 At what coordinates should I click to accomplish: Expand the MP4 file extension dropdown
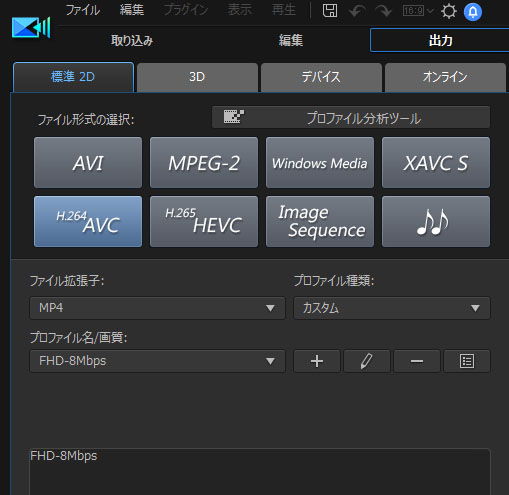click(x=157, y=308)
